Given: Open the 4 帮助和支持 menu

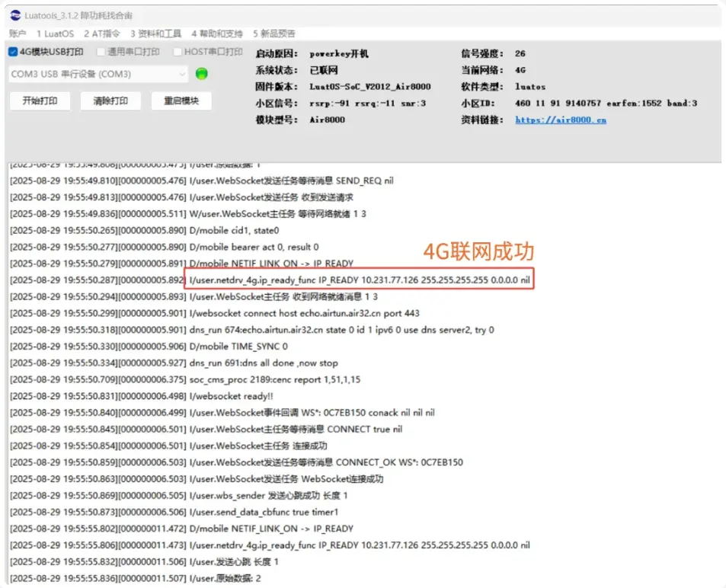Looking at the screenshot, I should 217,34.
